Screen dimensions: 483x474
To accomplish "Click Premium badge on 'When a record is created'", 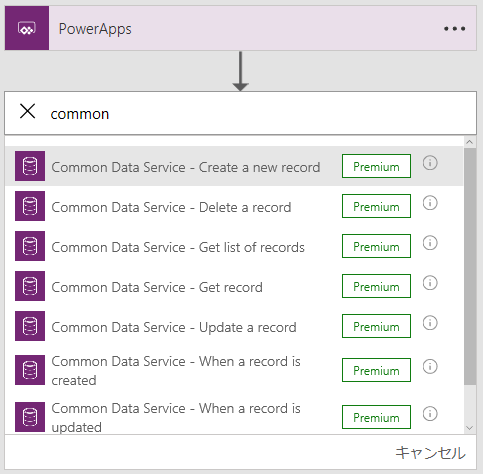I will tap(376, 370).
